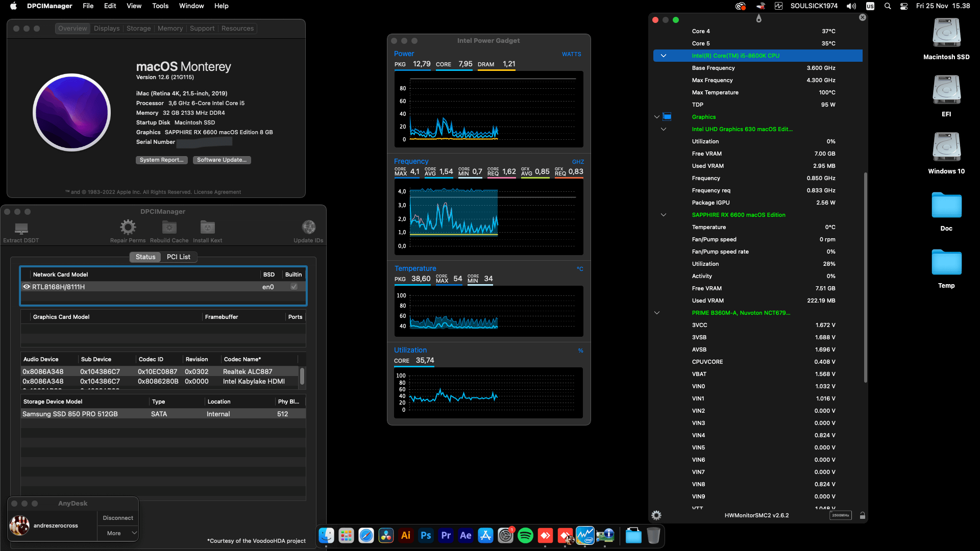The width and height of the screenshot is (980, 551).
Task: Open Adobe Photoshop in the dock
Action: pos(426,535)
